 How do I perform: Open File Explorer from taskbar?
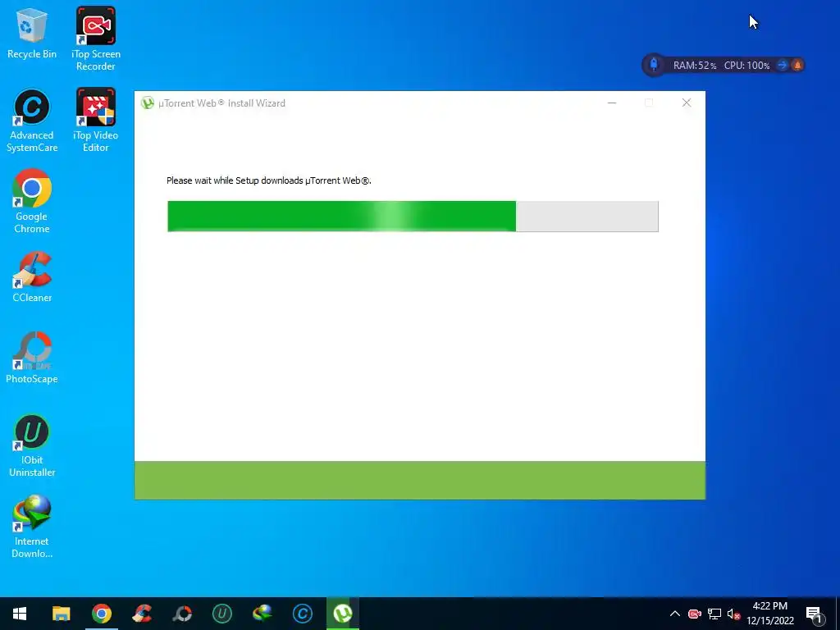pos(61,614)
